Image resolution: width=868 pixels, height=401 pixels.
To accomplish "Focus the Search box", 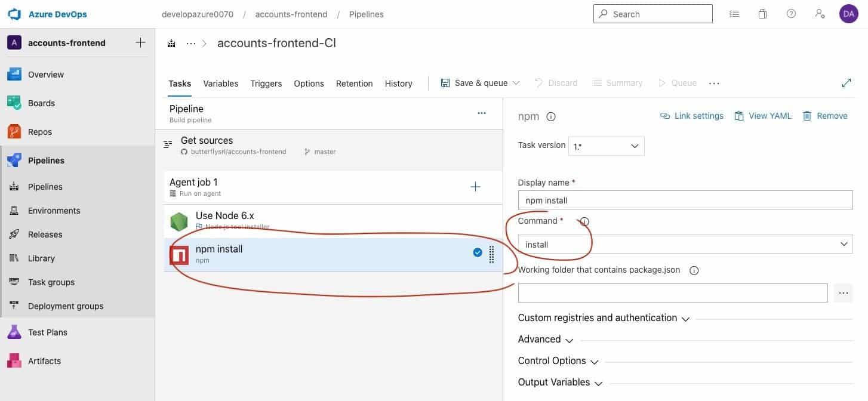I will [652, 14].
